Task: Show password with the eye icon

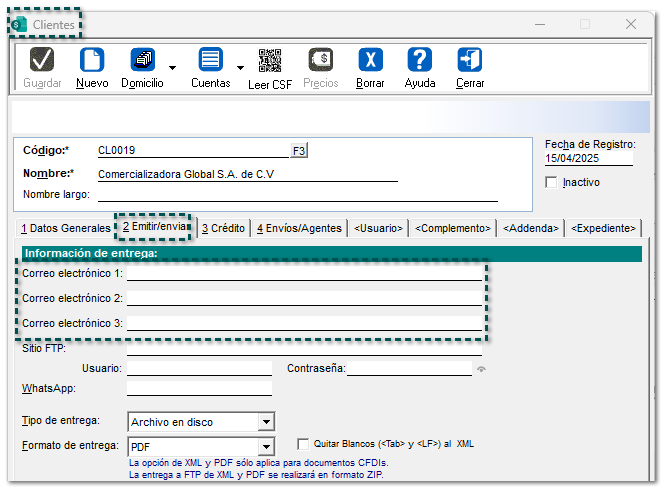Action: [x=482, y=369]
